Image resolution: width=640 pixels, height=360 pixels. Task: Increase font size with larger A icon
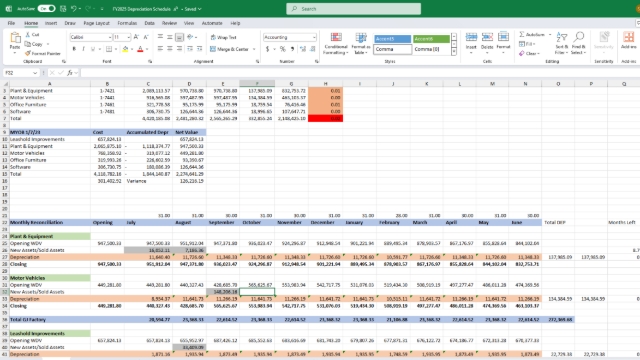point(136,37)
